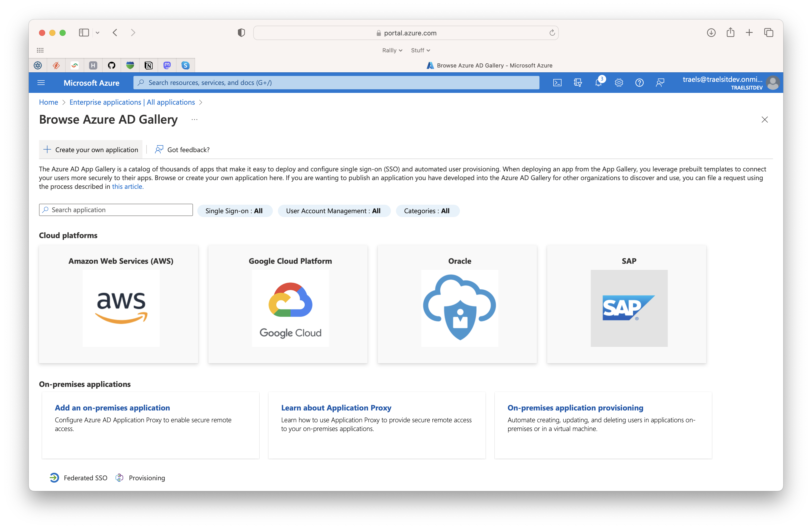Click the Safari share icon
Viewport: 812px width, 529px height.
730,32
